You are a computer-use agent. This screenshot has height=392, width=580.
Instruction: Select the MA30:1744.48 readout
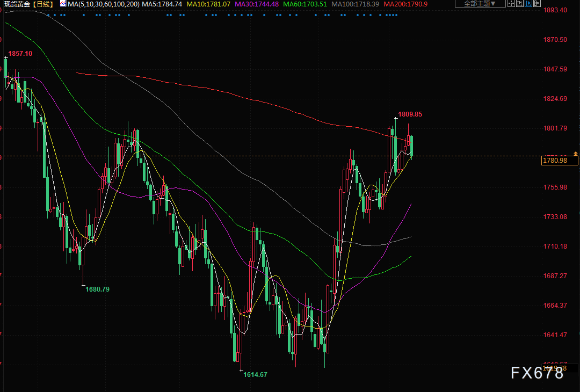(x=257, y=4)
